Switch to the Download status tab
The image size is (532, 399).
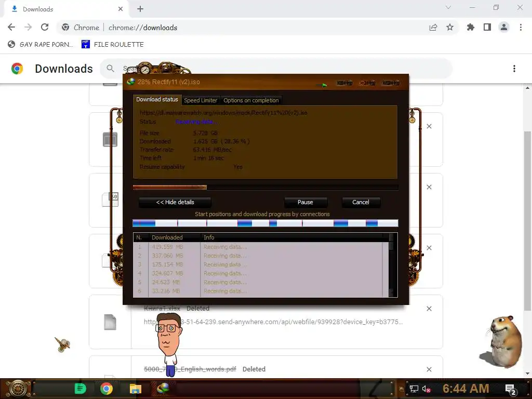tap(157, 99)
